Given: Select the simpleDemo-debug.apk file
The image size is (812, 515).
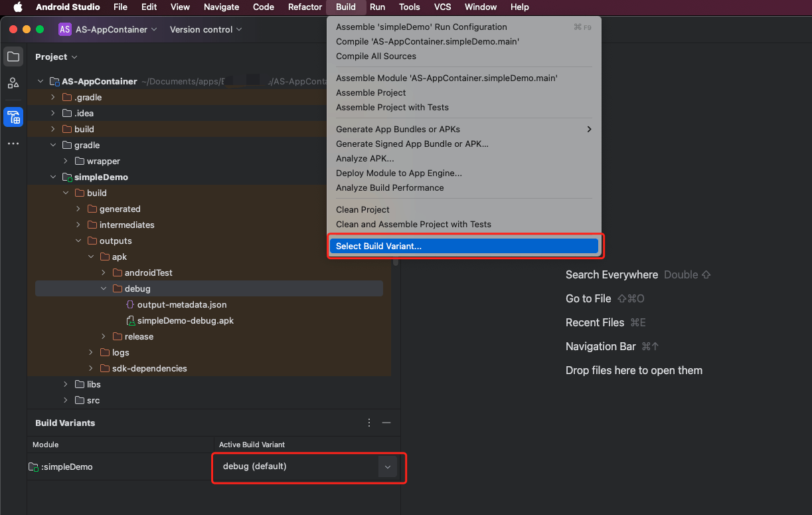Looking at the screenshot, I should click(x=185, y=320).
